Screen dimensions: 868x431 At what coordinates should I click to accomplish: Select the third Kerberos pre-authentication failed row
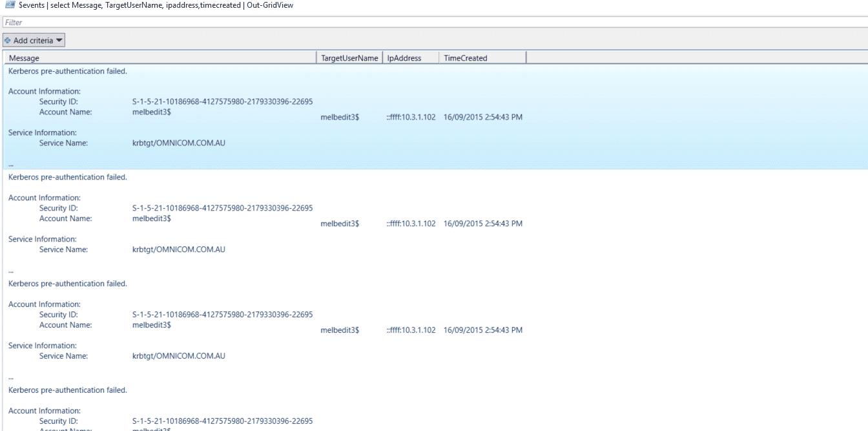click(x=194, y=330)
